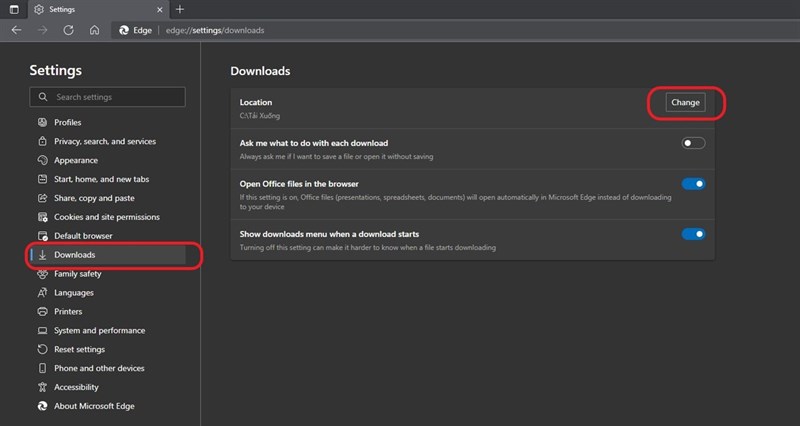Click the Share, copy and paste icon
The image size is (800, 426).
[x=42, y=198]
